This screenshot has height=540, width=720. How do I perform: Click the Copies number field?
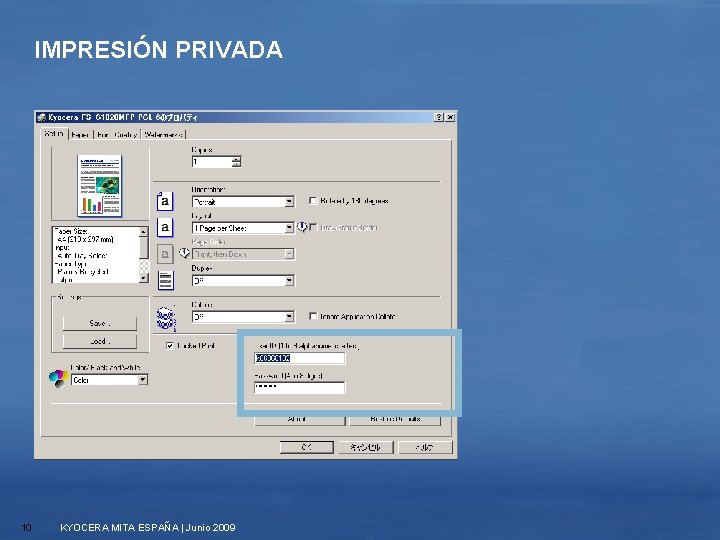pos(212,162)
